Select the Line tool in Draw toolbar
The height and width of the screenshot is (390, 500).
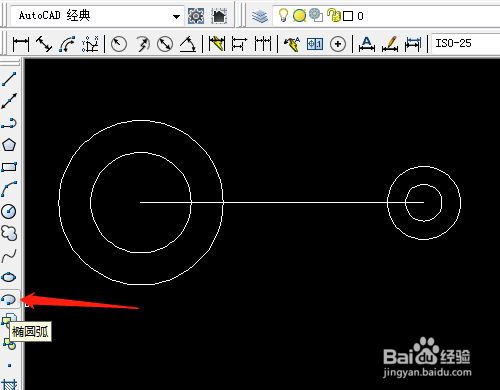tap(9, 79)
